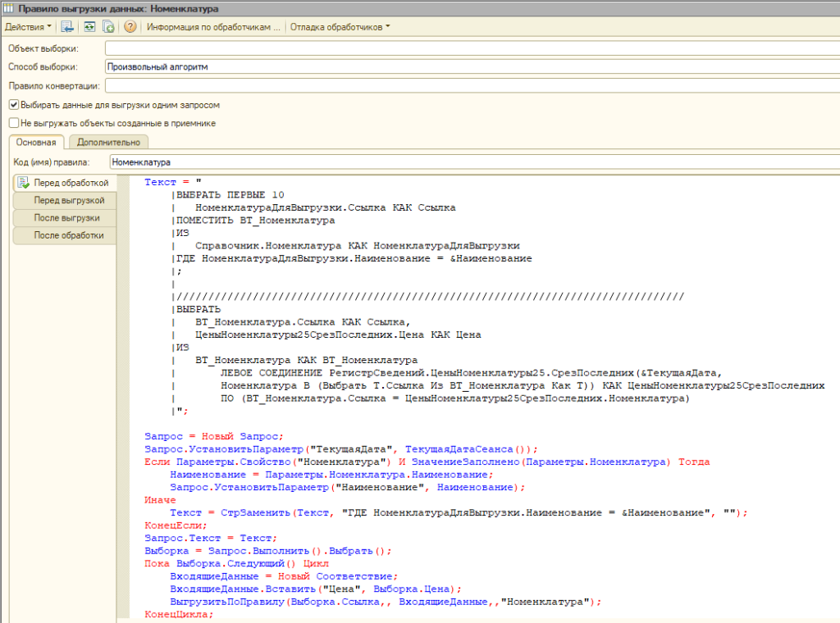840x623 pixels.
Task: Select the После обработки handler
Action: point(69,236)
